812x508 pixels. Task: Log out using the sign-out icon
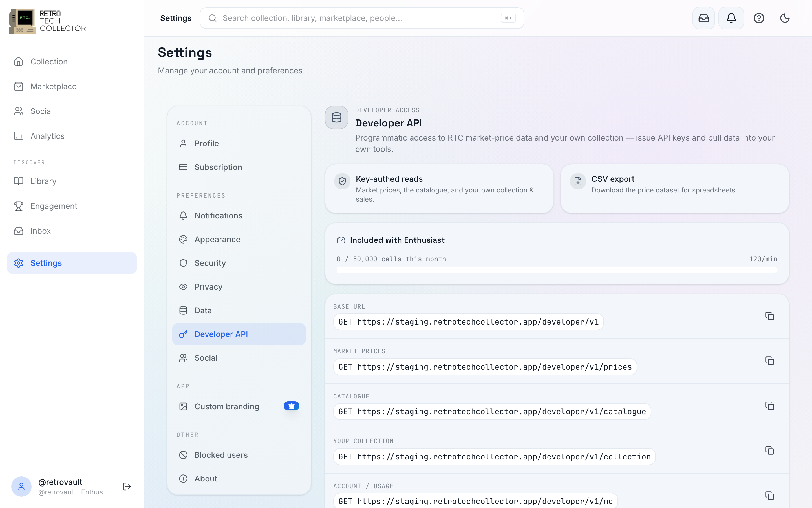click(x=127, y=487)
